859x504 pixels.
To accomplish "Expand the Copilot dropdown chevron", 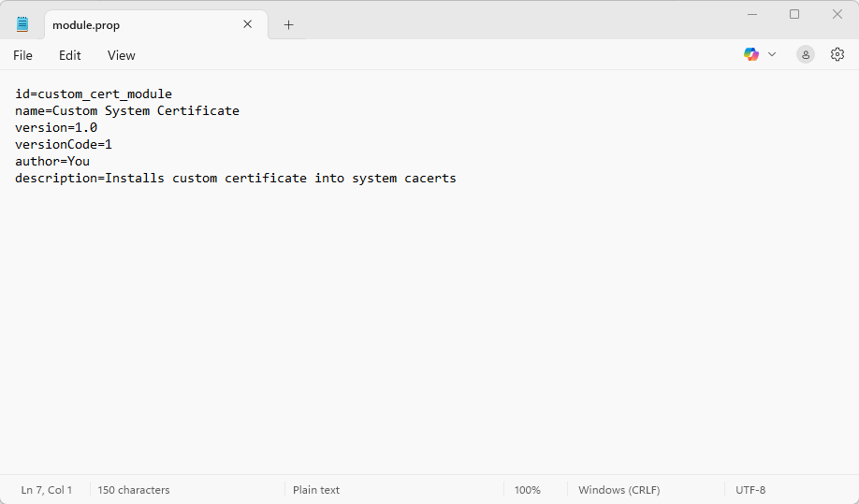I will click(x=772, y=54).
